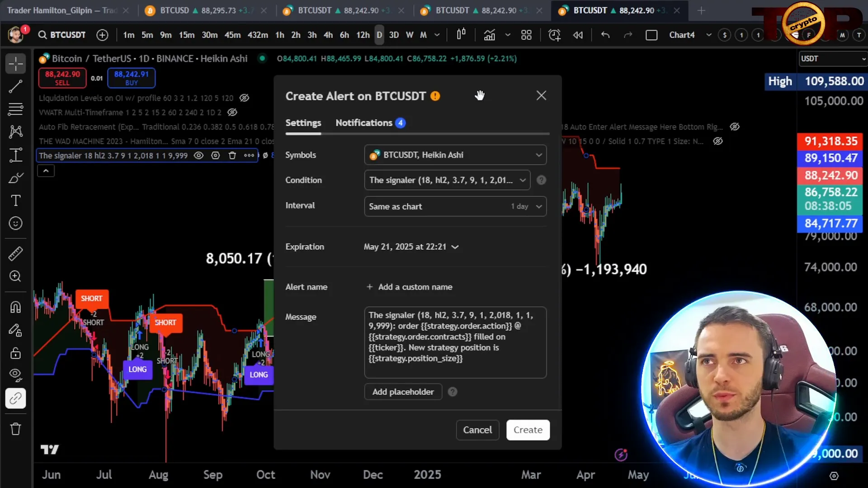Switch to the Notifications tab
The image size is (868, 488).
[x=370, y=123]
